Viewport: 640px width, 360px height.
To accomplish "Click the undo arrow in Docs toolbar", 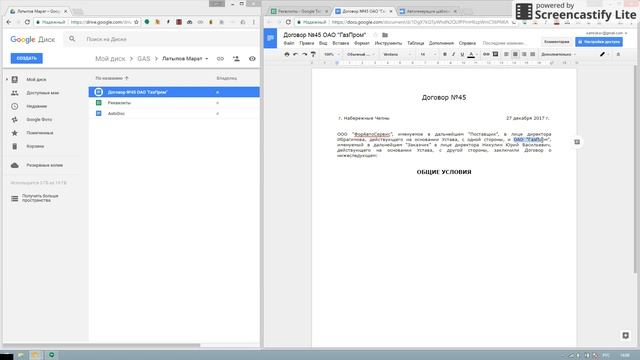I will tap(296, 54).
